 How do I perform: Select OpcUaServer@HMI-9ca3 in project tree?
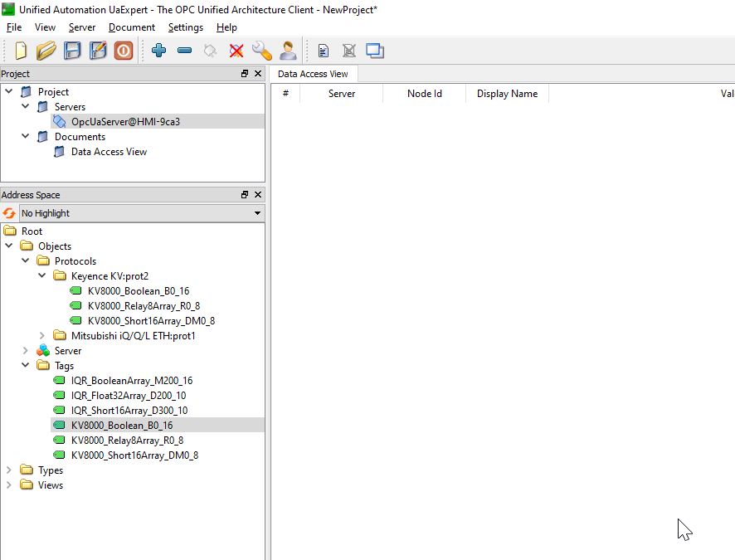tap(125, 122)
